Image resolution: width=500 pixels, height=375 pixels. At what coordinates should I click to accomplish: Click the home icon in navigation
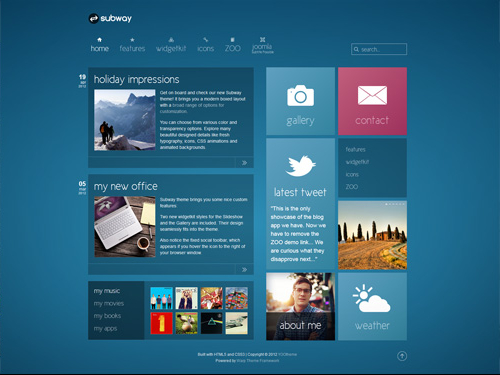(99, 40)
